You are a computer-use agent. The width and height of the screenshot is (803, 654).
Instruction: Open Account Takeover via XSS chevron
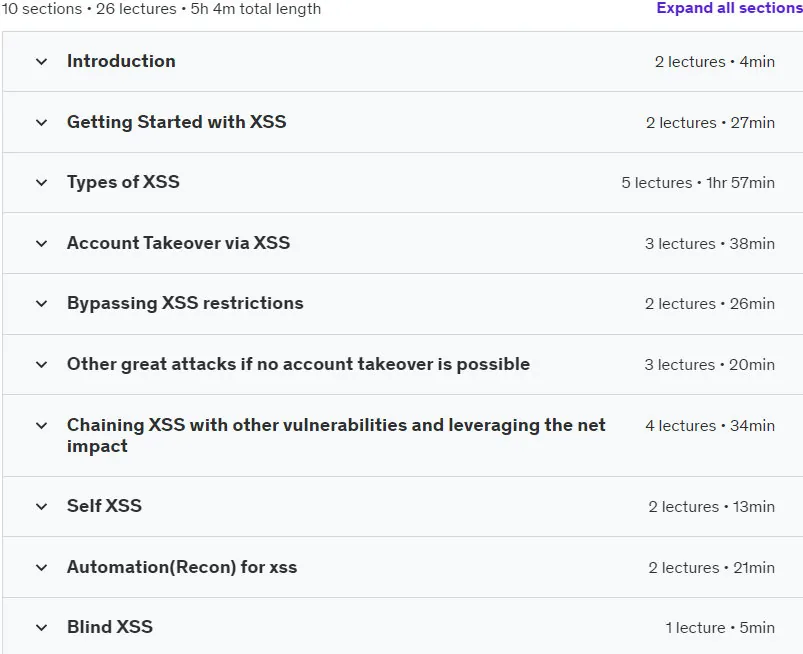click(41, 244)
